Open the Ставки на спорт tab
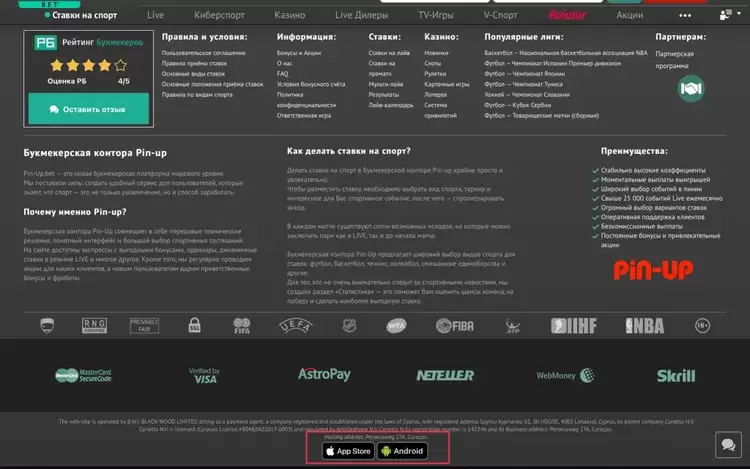Image resolution: width=750 pixels, height=469 pixels. [81, 15]
